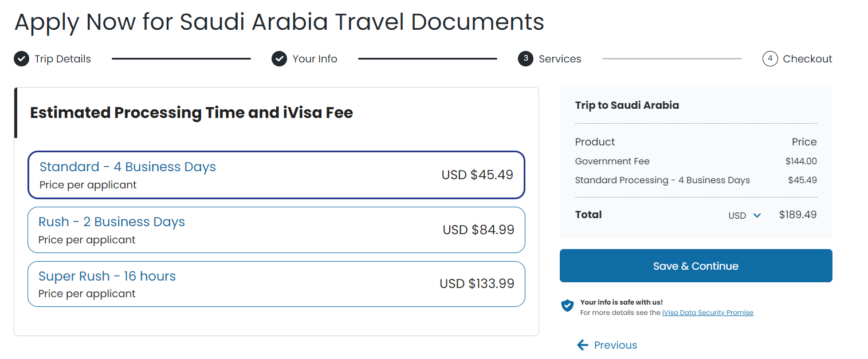Click the Government Fee row

(x=612, y=161)
